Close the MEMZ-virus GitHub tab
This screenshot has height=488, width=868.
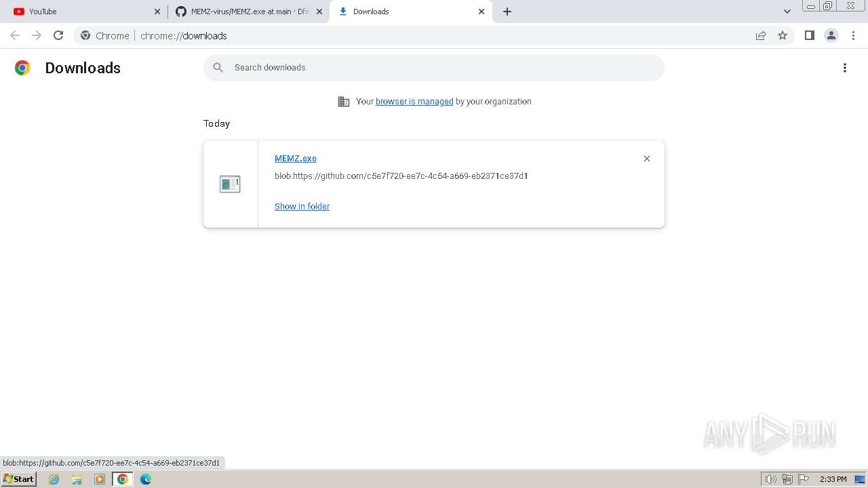319,12
